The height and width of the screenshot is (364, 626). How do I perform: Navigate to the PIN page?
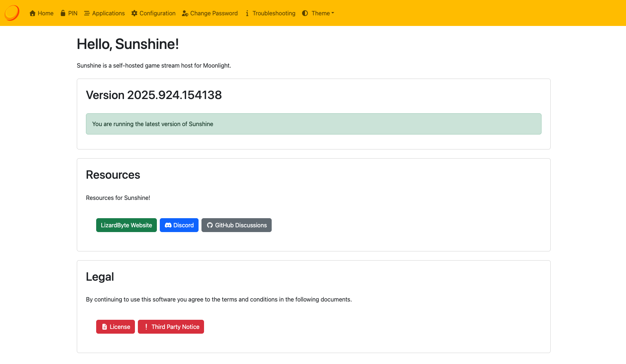tap(72, 13)
